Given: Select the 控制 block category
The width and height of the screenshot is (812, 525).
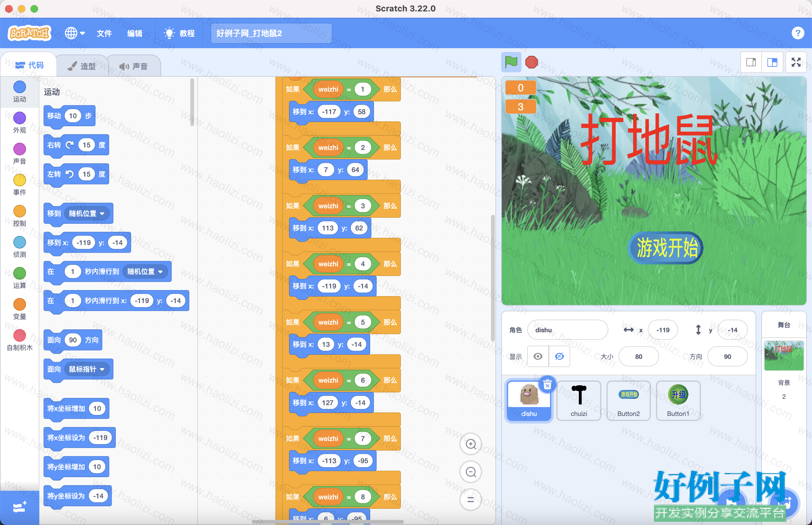Looking at the screenshot, I should tap(19, 216).
